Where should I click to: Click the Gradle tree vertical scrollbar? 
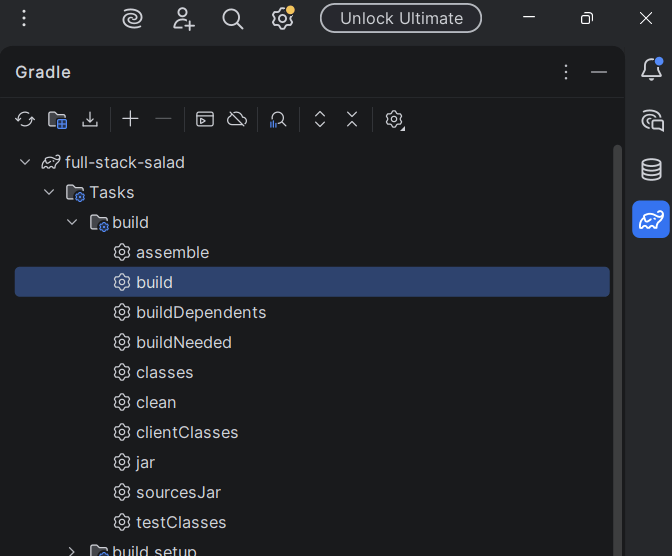(617, 350)
